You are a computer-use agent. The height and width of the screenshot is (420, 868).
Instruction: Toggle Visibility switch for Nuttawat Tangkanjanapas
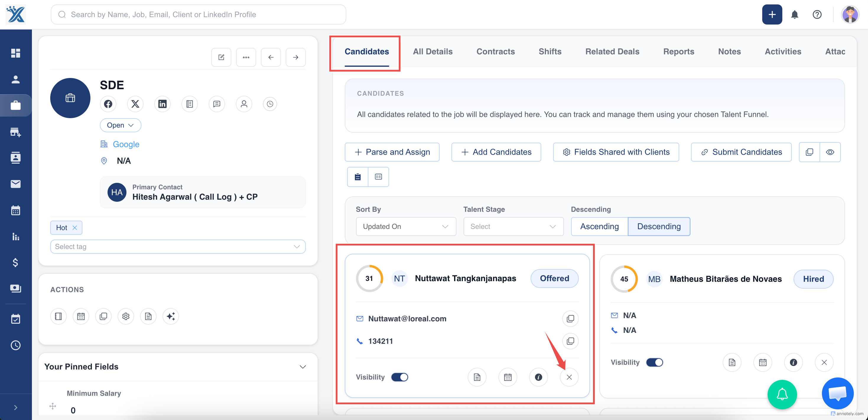(400, 377)
